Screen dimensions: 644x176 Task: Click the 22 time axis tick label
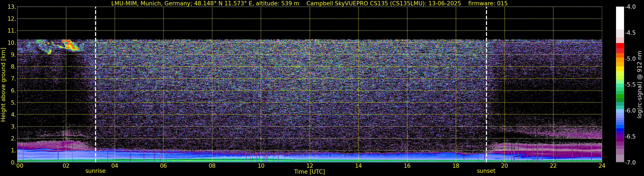pos(553,166)
